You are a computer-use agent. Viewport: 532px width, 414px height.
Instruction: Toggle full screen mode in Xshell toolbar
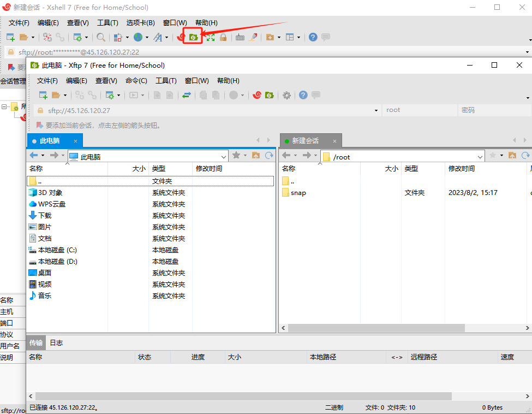point(210,37)
